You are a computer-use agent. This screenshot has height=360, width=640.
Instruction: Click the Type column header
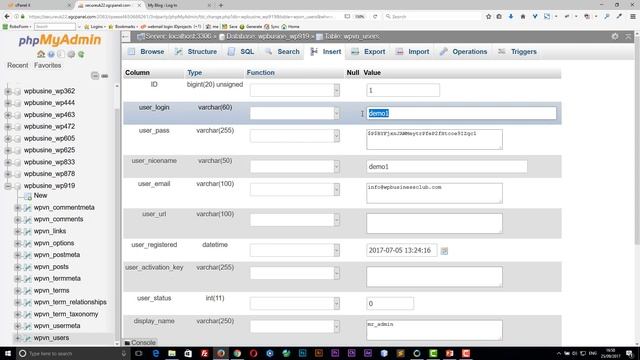click(x=195, y=73)
